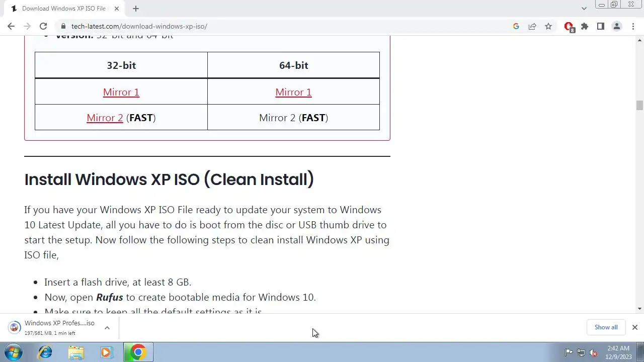Viewport: 644px width, 362px height.
Task: Click the 64-bit column header
Action: click(x=293, y=65)
